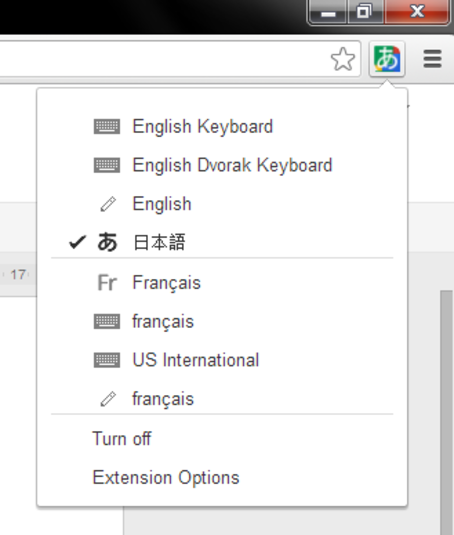Select English Keyboard input method
Image resolution: width=454 pixels, height=535 pixels.
222,127
